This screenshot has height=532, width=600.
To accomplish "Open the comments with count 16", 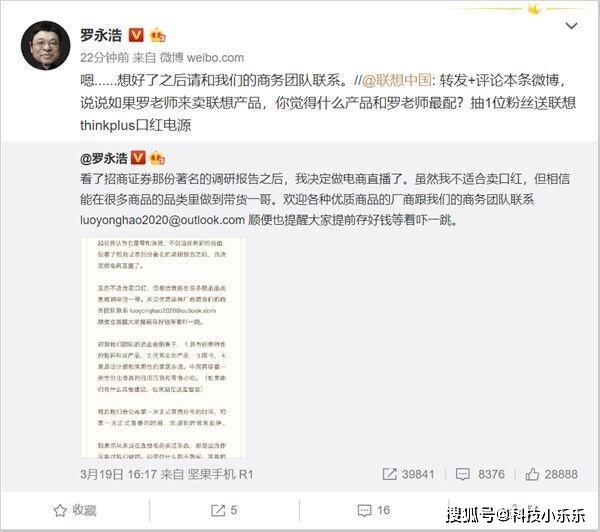I will 373,510.
